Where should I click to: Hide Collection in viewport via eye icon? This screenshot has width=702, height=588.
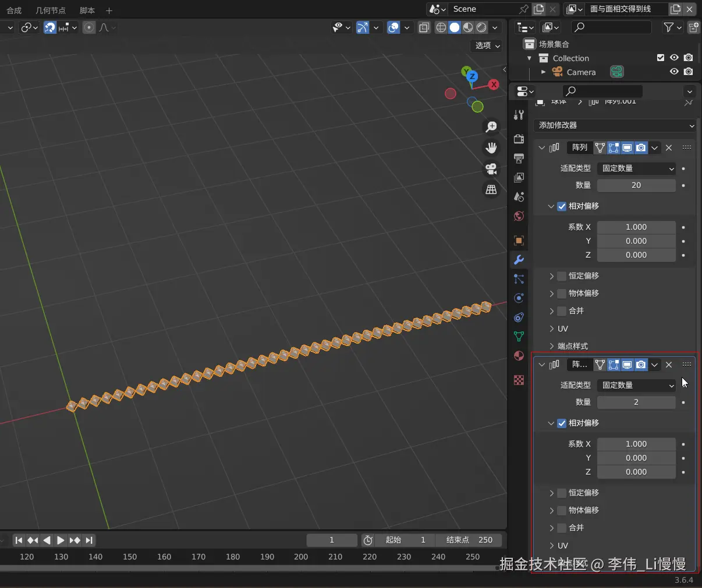(x=674, y=58)
